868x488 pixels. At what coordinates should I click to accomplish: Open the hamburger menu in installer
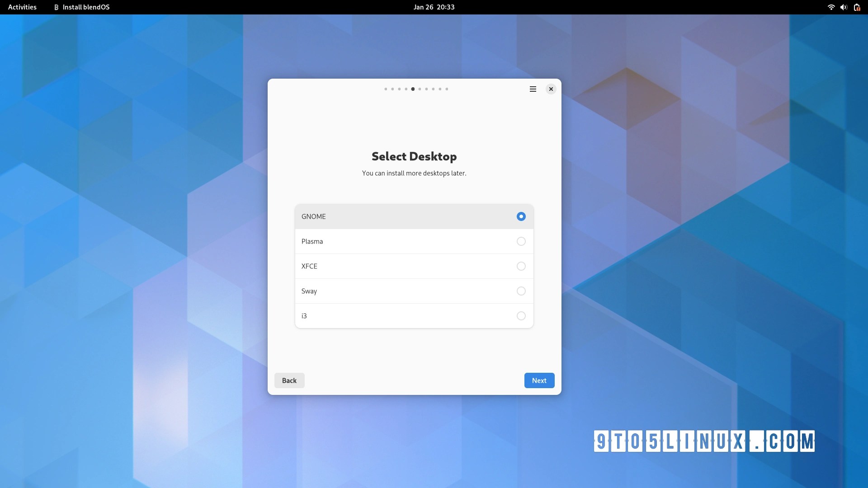coord(533,89)
